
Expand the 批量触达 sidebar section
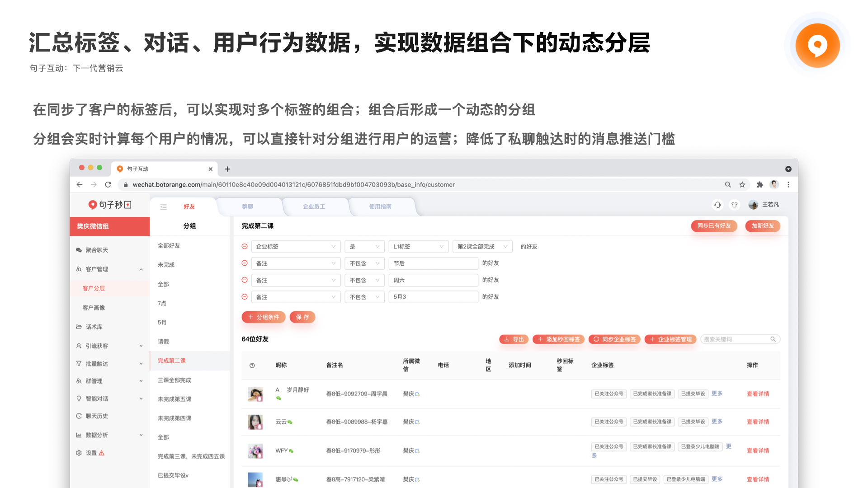pyautogui.click(x=141, y=364)
